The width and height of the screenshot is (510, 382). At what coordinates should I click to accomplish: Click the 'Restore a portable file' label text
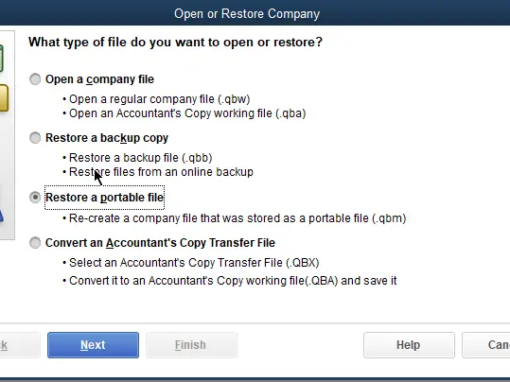point(105,197)
